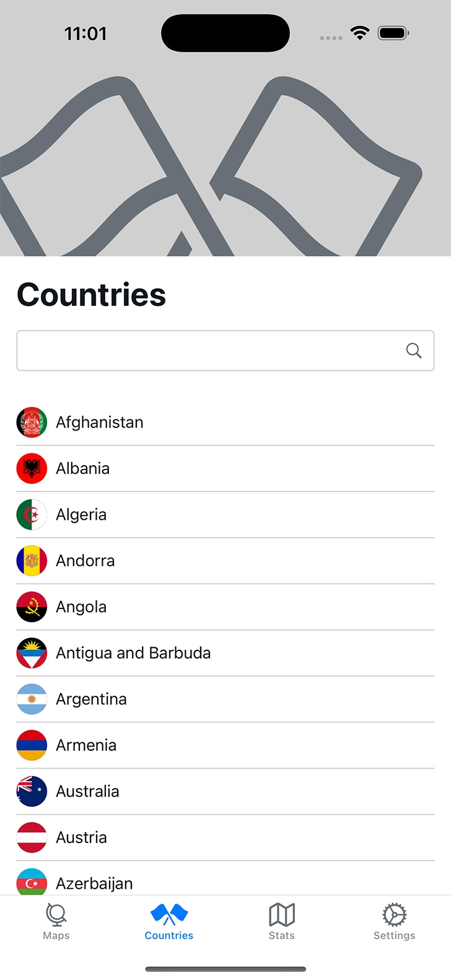Open the Angola country entry

tap(225, 607)
